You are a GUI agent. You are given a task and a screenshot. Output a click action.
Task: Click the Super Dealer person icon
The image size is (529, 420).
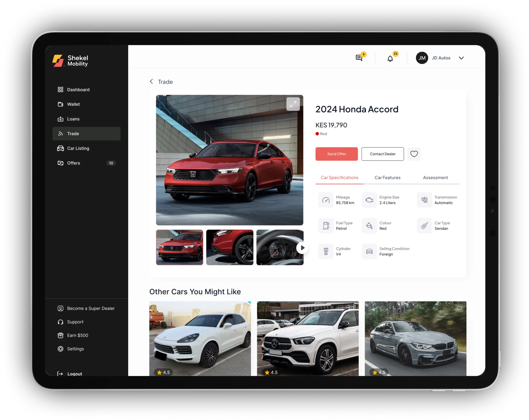[60, 308]
